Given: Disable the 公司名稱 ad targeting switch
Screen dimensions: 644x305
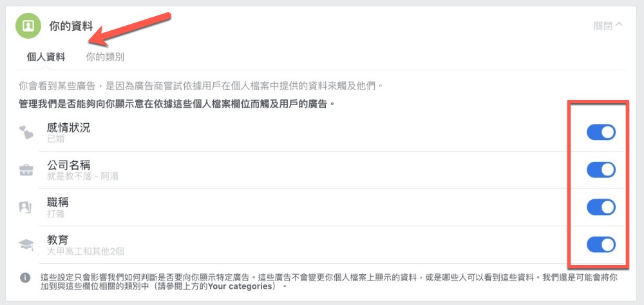Looking at the screenshot, I should (x=600, y=170).
